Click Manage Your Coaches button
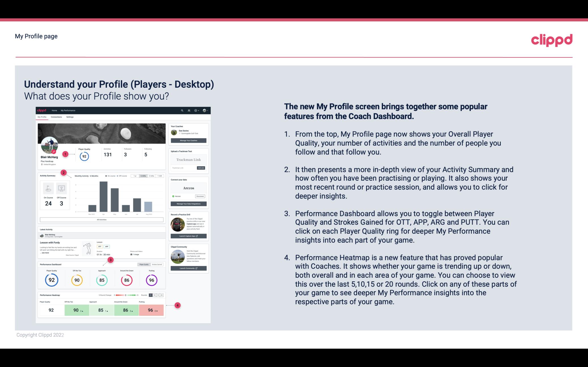The image size is (588, 367). pos(189,141)
